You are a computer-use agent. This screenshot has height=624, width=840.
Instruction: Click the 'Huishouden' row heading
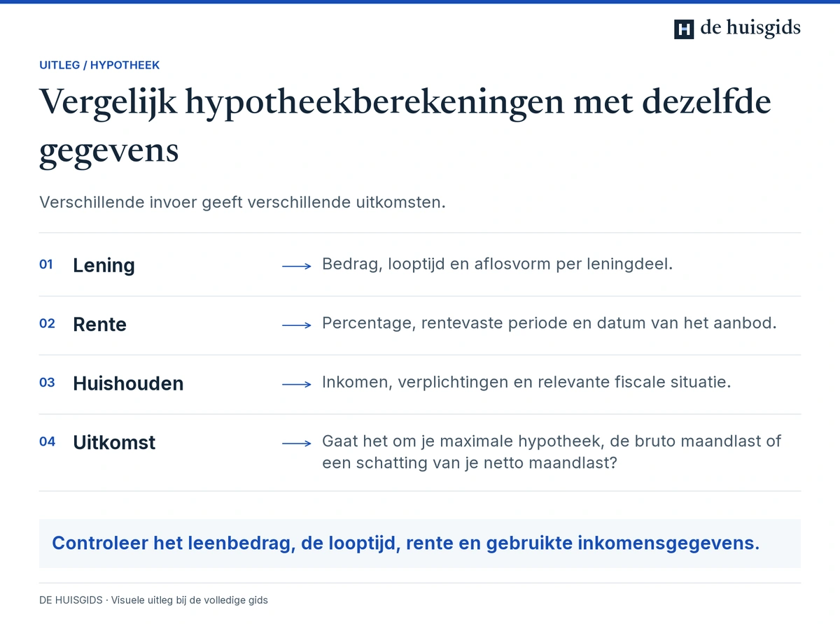pos(128,383)
